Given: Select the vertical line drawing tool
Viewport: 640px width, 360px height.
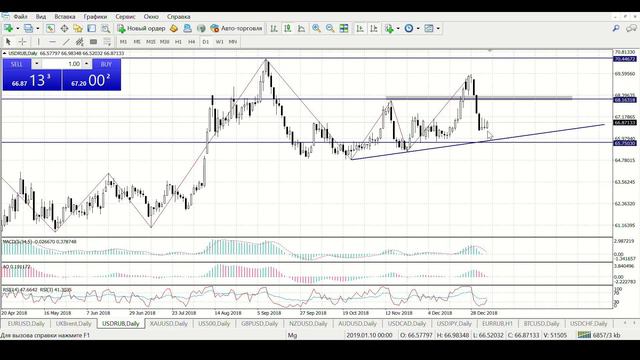Looking at the screenshot, I should 38,42.
